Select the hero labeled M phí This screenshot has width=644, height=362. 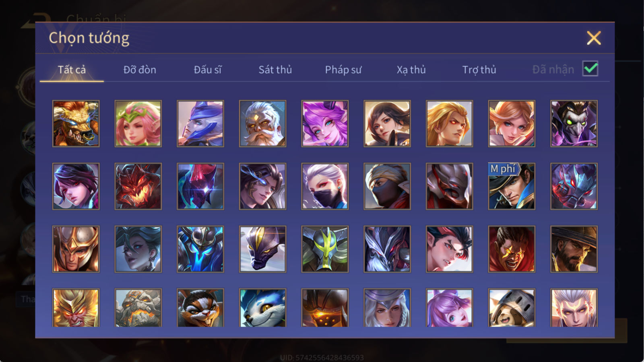pos(512,186)
